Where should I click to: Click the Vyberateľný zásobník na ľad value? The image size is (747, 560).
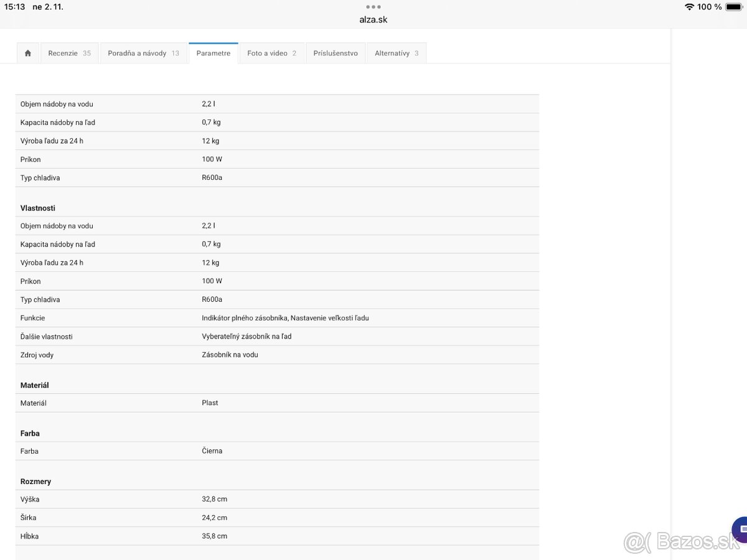click(247, 337)
